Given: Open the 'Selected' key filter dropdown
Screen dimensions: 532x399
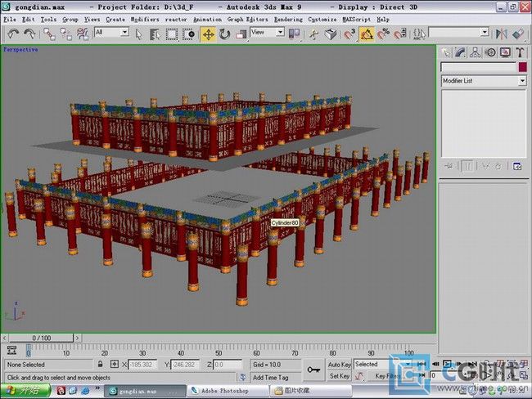Looking at the screenshot, I should (382, 364).
